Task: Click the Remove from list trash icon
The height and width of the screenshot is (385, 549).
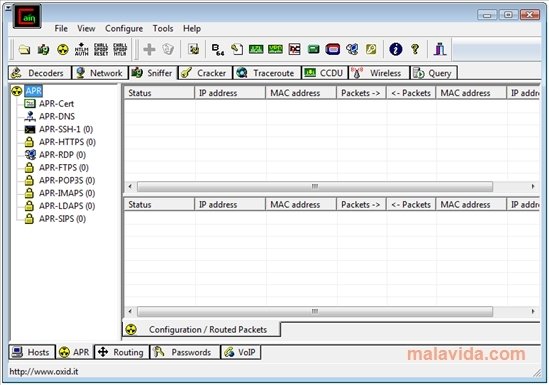Action: click(x=168, y=49)
